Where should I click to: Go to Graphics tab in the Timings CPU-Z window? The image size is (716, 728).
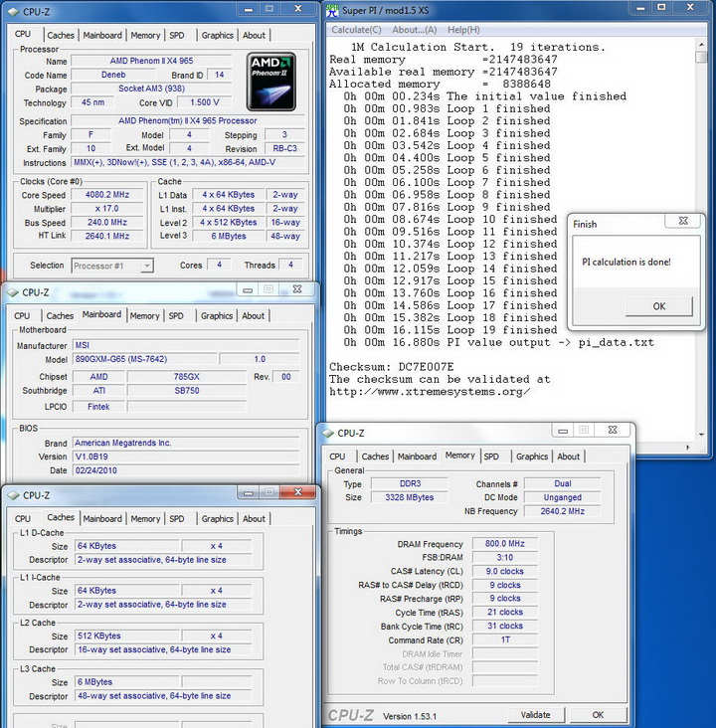[x=532, y=456]
